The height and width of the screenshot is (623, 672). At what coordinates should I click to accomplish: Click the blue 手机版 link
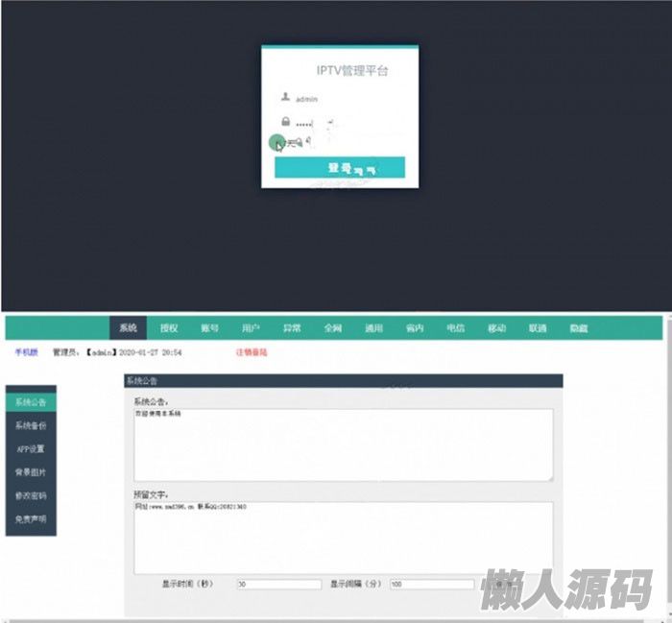[x=27, y=352]
